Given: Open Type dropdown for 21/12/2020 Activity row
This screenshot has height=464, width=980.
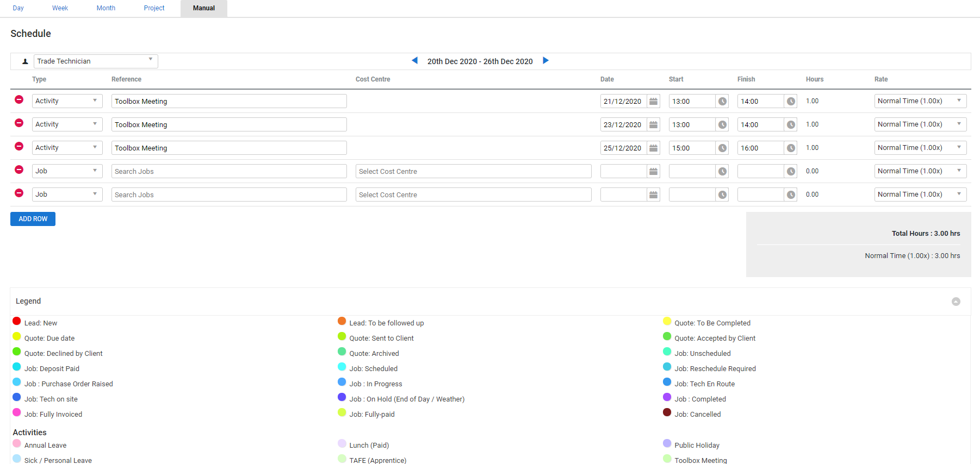Looking at the screenshot, I should point(67,101).
